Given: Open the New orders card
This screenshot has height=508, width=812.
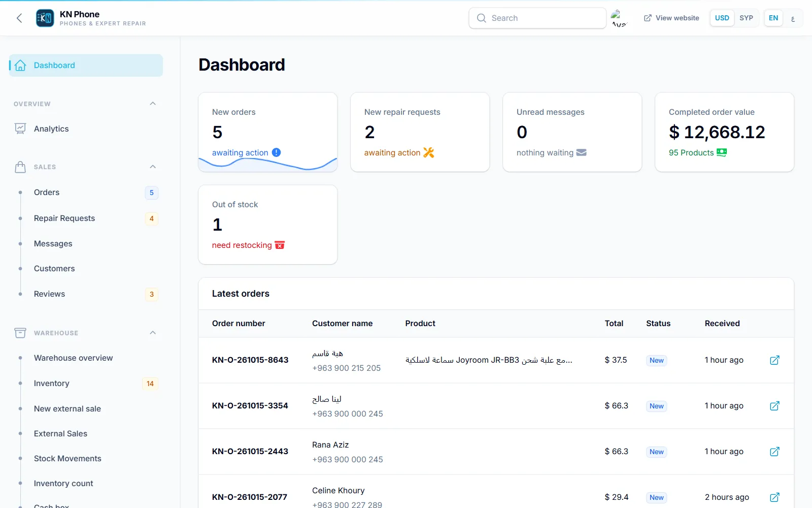Looking at the screenshot, I should (268, 132).
